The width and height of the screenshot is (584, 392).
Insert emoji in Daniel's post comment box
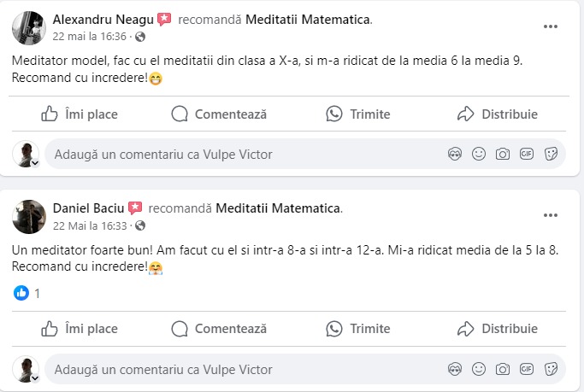coord(479,370)
